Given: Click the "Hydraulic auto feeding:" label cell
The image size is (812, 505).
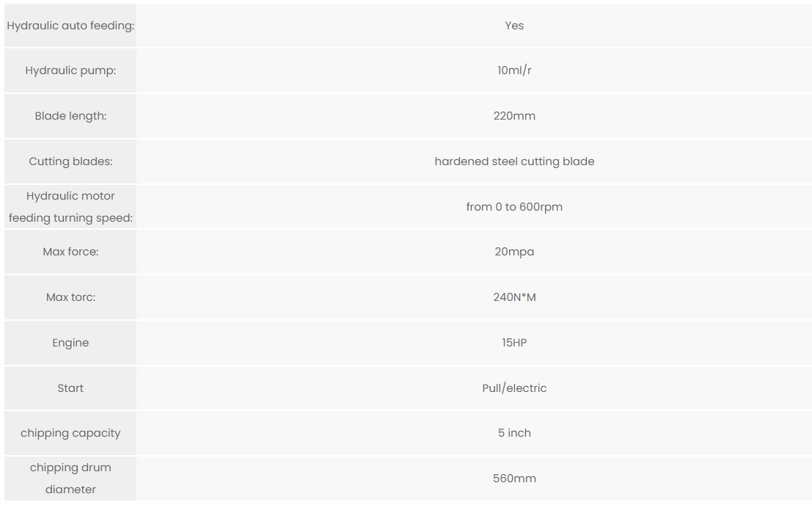Looking at the screenshot, I should [70, 26].
